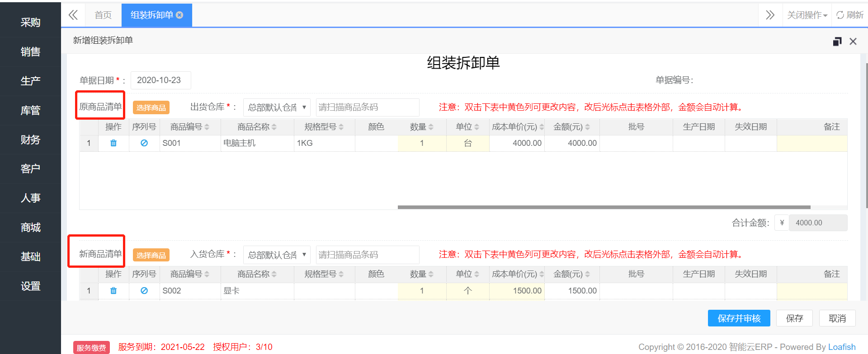The width and height of the screenshot is (868, 354).
Task: Open the 基础 sidebar menu
Action: [x=30, y=256]
